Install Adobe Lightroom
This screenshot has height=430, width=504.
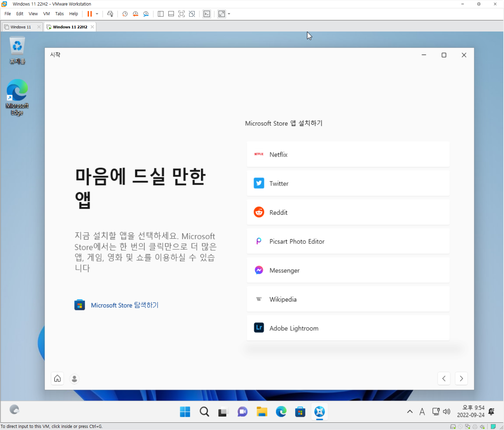click(x=348, y=328)
